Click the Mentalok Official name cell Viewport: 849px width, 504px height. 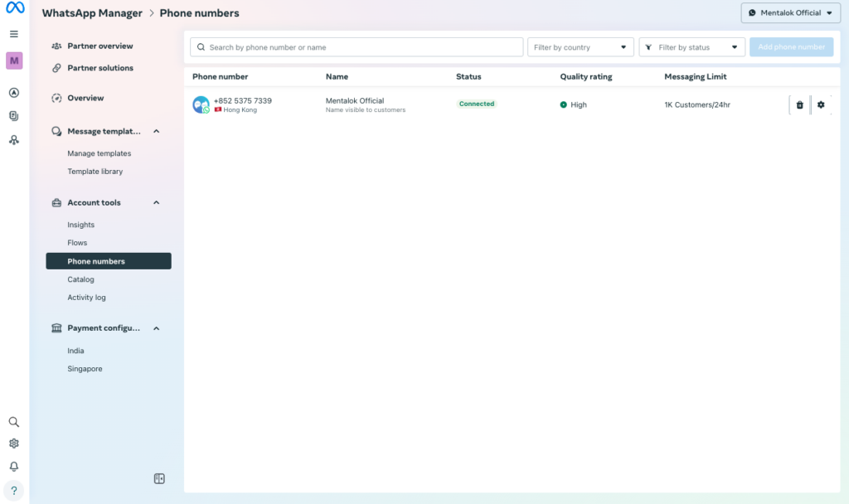click(x=355, y=100)
